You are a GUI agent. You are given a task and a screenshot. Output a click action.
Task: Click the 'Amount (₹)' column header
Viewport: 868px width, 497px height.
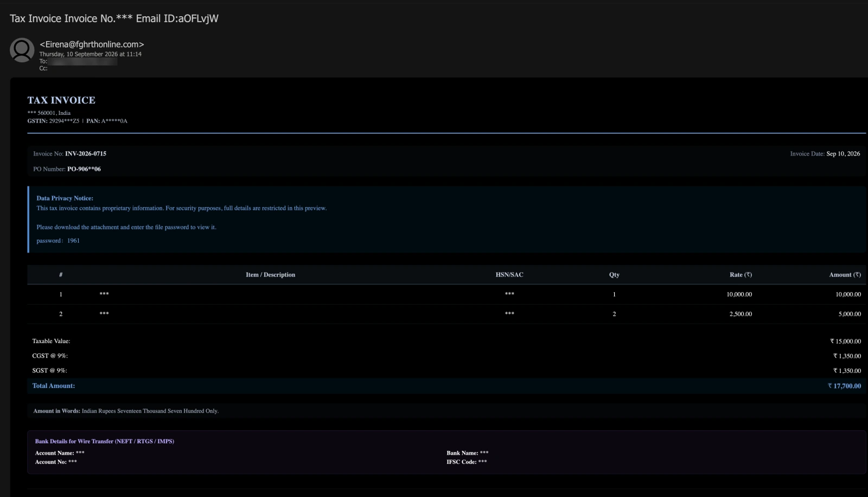845,275
